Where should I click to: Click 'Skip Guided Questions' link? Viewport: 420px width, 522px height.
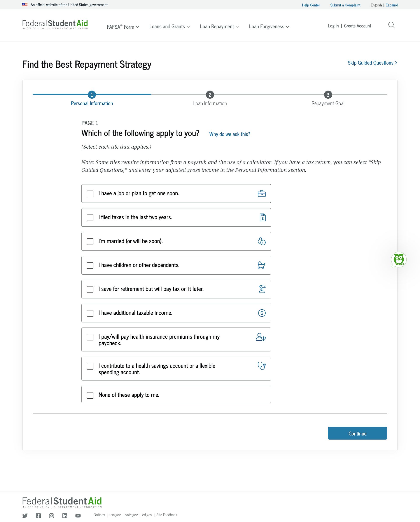[x=372, y=63]
